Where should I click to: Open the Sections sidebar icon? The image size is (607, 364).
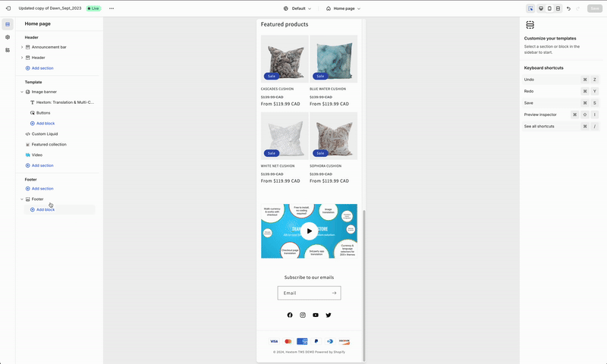8,24
